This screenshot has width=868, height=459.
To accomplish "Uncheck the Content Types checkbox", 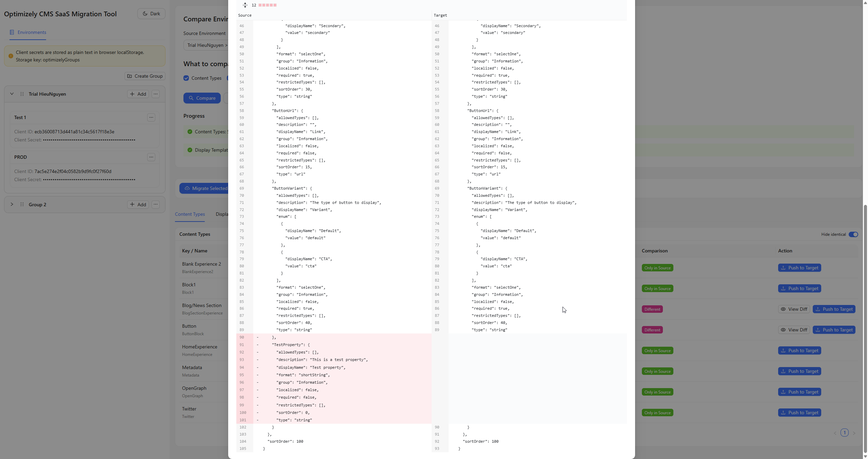I will pos(186,78).
